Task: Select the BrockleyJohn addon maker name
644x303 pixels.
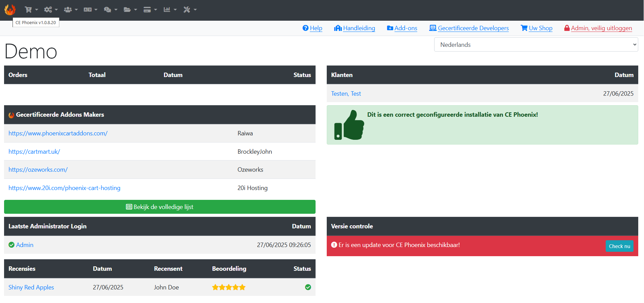Action: click(255, 152)
